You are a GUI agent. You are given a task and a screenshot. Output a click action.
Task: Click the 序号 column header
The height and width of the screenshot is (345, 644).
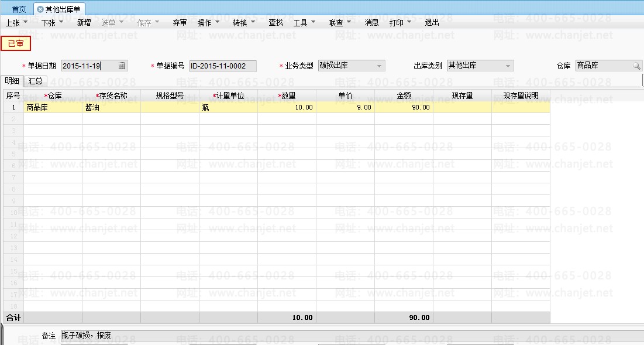pos(13,95)
